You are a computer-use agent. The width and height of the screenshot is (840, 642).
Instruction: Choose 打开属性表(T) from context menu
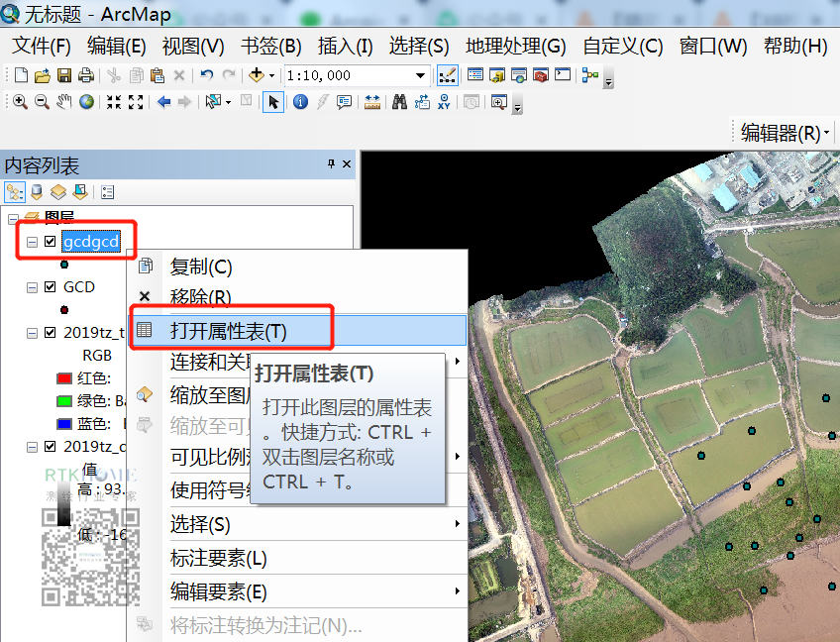coord(229,331)
